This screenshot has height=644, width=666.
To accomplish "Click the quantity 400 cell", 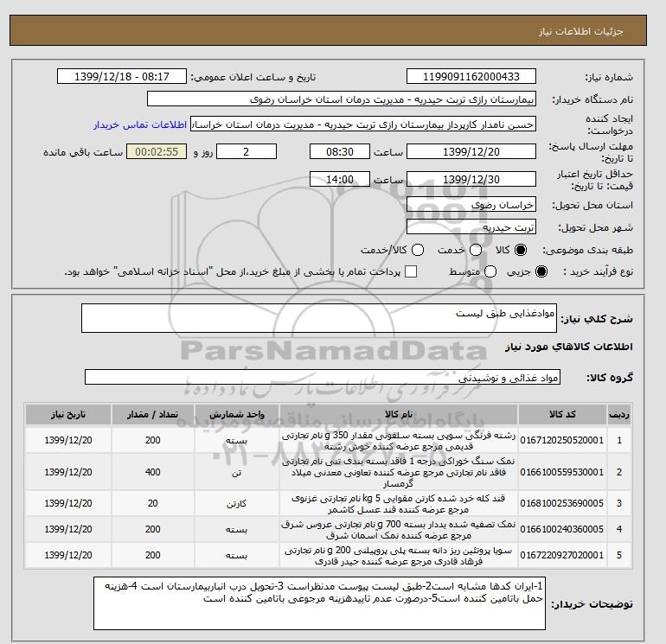I will [153, 472].
